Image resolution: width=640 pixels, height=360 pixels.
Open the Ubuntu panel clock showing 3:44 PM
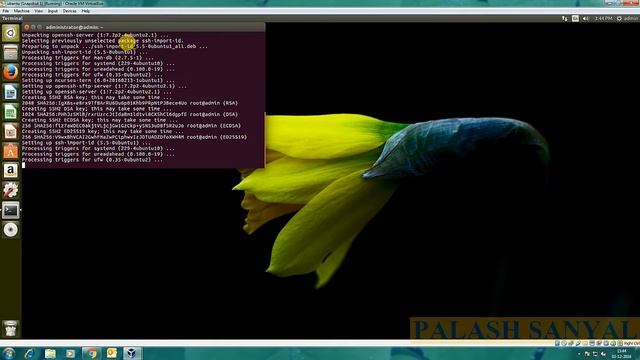603,18
